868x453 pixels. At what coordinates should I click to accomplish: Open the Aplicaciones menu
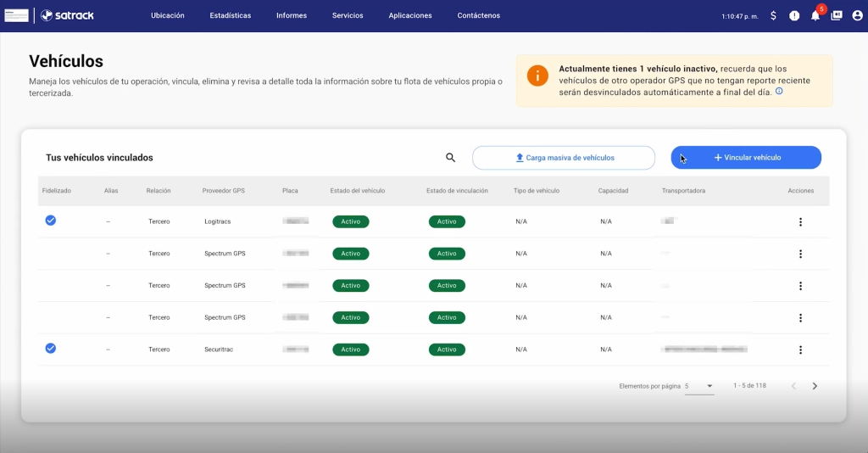[410, 15]
